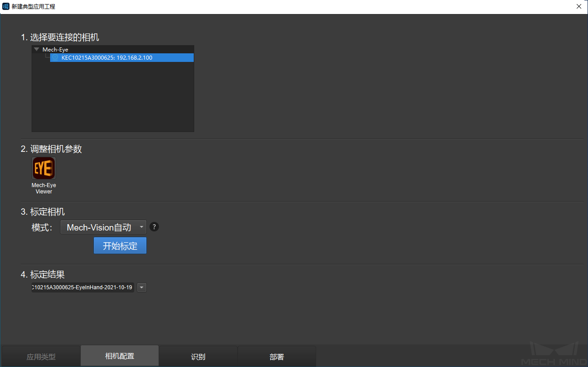Click the 模式 label
The height and width of the screenshot is (367, 588).
tap(42, 227)
